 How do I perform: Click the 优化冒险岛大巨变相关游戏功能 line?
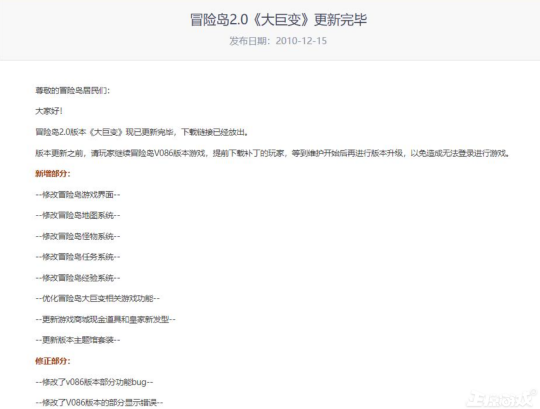97,298
